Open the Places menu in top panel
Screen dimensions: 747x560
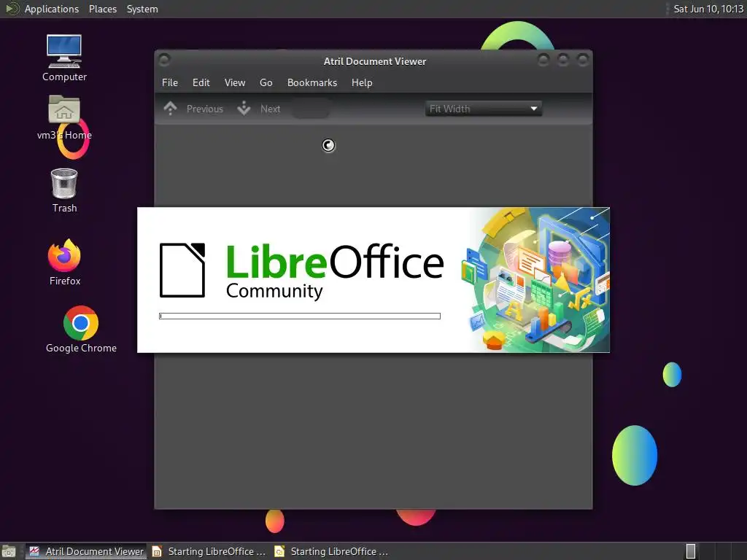click(x=102, y=9)
